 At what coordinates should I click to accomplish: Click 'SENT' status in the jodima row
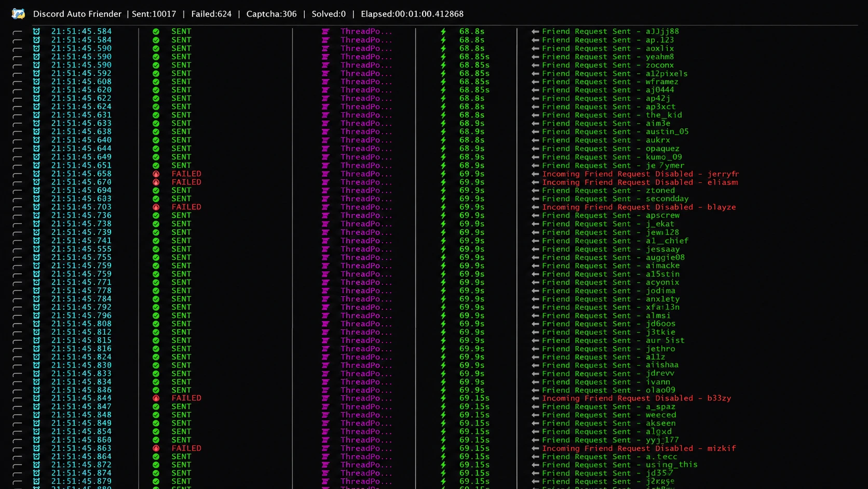[181, 290]
